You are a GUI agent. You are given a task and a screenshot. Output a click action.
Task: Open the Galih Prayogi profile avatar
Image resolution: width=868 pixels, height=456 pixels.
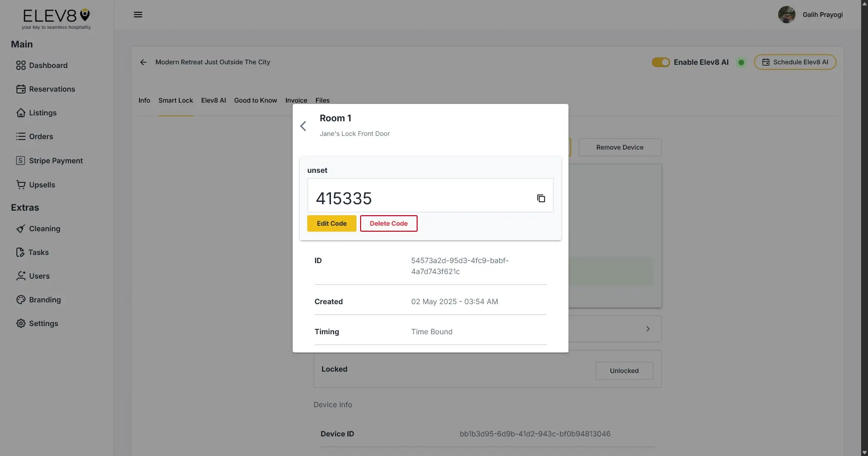click(787, 14)
